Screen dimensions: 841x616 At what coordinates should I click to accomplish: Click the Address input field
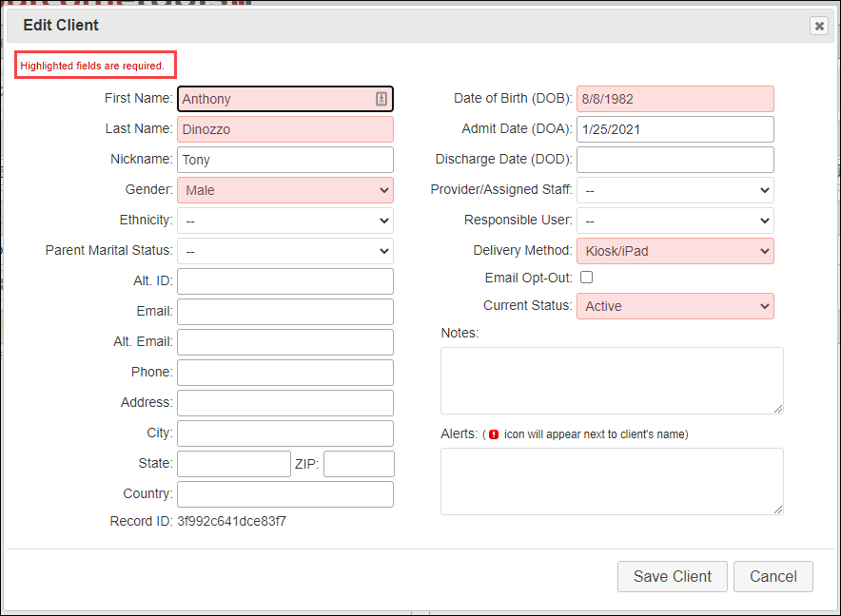(x=285, y=403)
